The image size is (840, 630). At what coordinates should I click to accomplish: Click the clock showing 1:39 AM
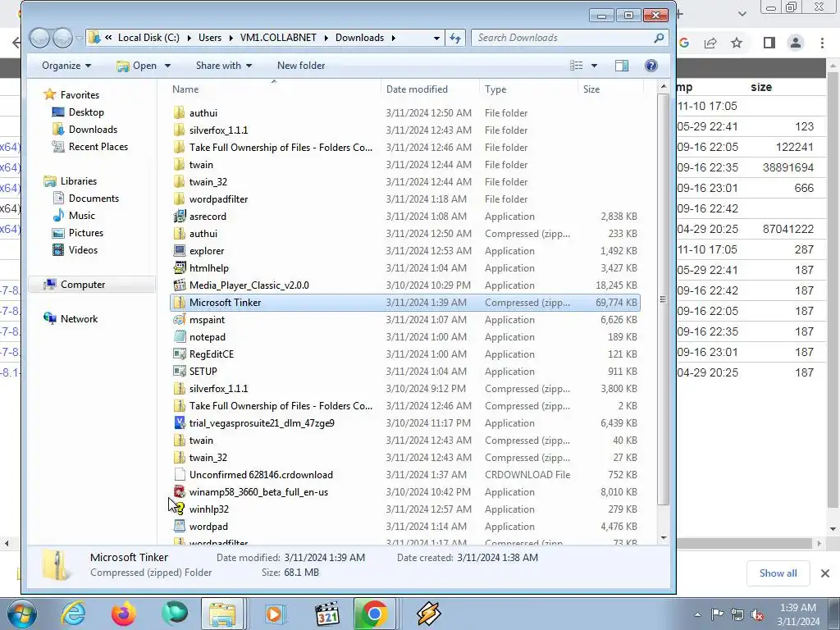[797, 608]
